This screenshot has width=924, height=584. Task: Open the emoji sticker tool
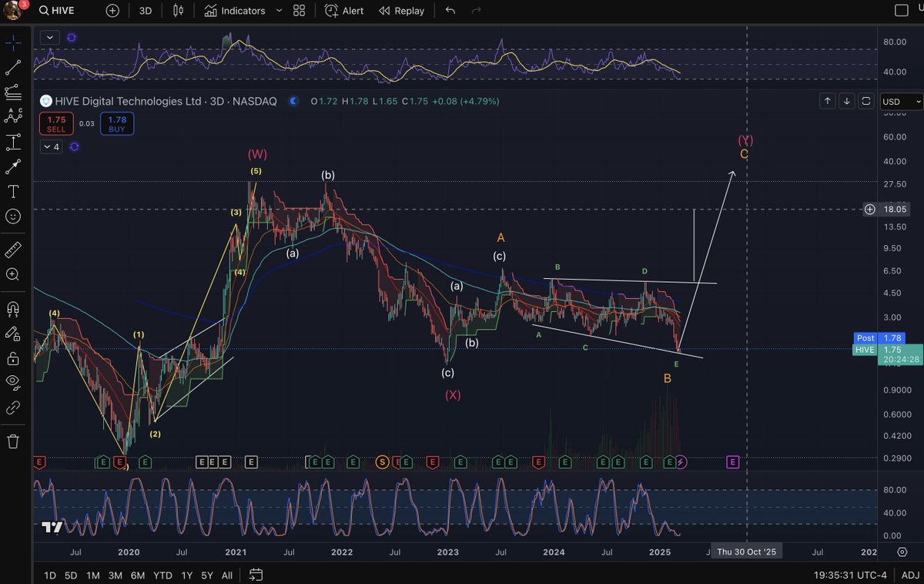[12, 216]
